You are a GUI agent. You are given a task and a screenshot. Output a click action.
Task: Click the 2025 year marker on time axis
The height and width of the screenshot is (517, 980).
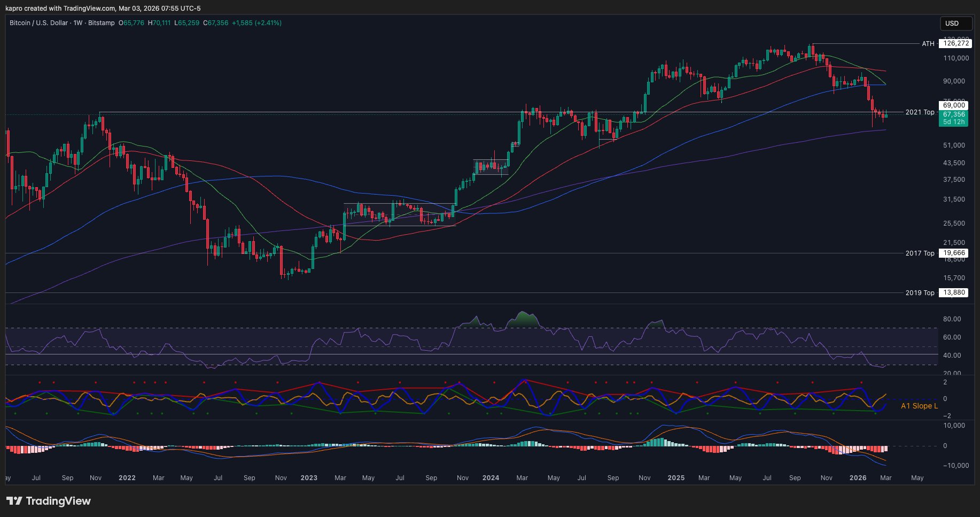[x=676, y=478]
